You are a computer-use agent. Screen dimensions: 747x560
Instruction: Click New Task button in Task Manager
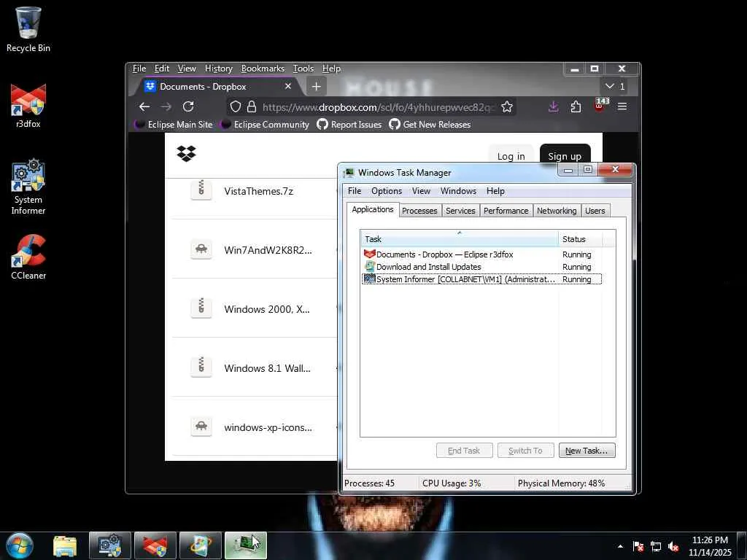[x=587, y=451]
